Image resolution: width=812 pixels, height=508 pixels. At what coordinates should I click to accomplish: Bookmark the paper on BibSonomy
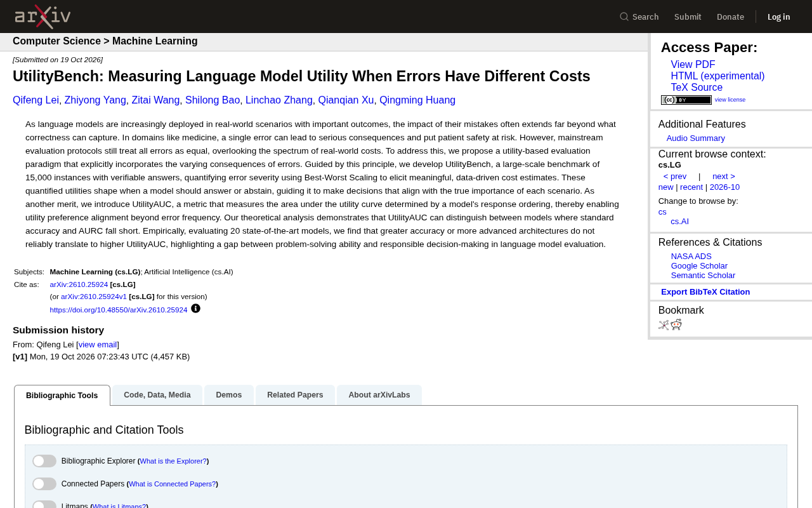664,325
